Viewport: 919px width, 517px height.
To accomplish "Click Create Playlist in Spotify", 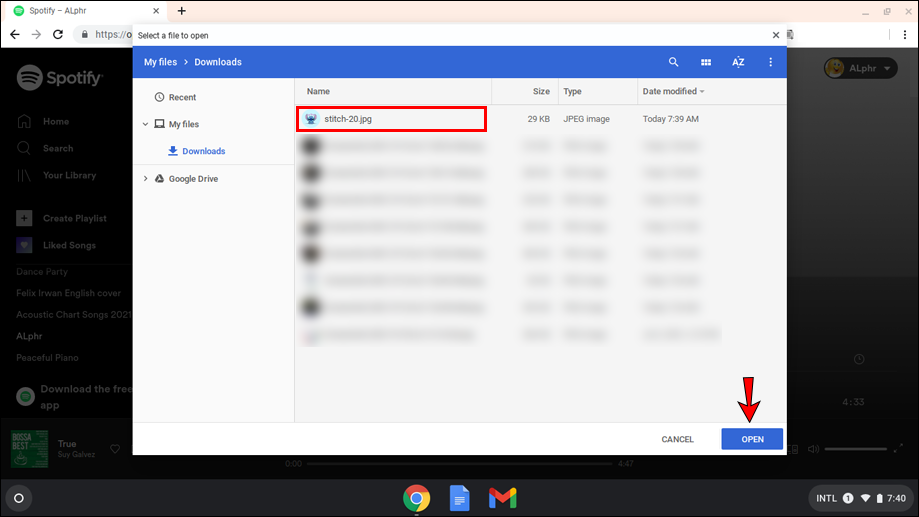I will point(62,218).
